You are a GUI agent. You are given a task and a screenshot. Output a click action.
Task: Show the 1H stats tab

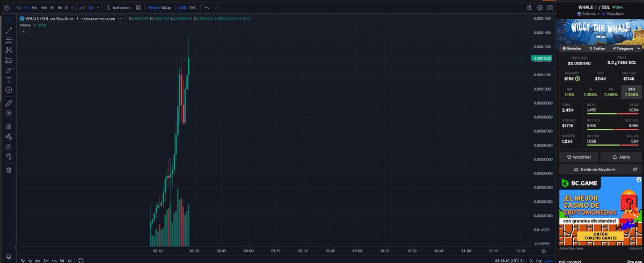tap(590, 92)
